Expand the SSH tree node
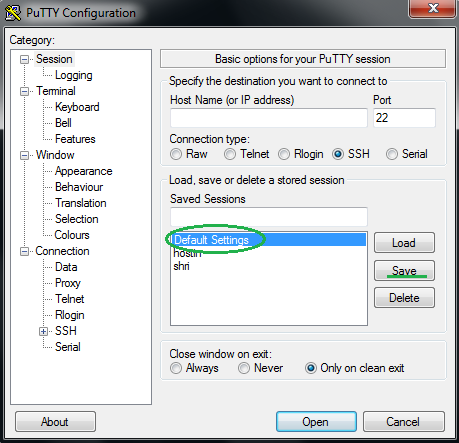459x443 pixels. (43, 331)
